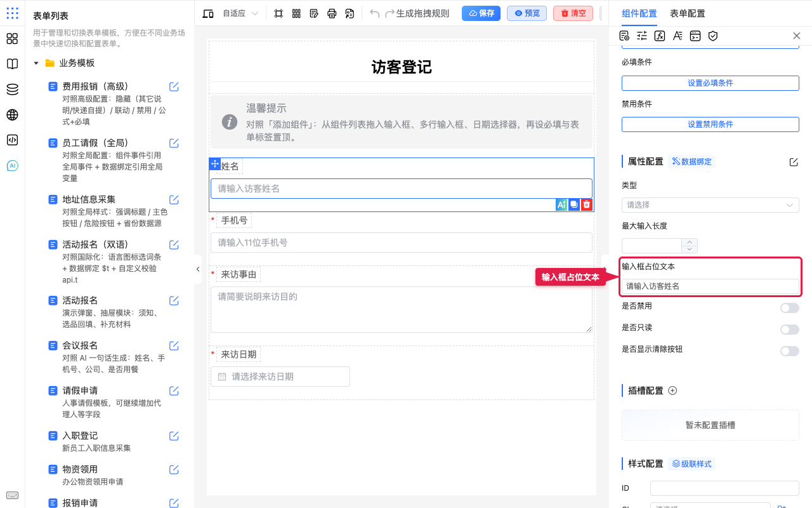The width and height of the screenshot is (812, 508).
Task: Collapse the 业务模板 folder
Action: [36, 63]
